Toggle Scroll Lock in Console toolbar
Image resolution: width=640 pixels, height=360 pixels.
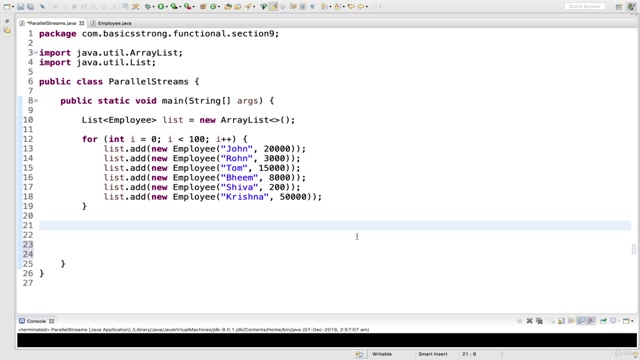click(561, 321)
